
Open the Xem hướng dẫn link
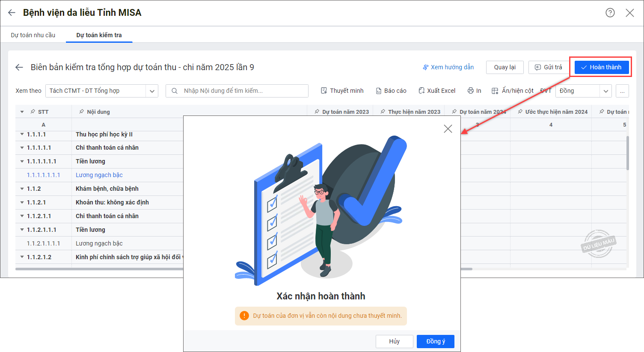coord(448,67)
